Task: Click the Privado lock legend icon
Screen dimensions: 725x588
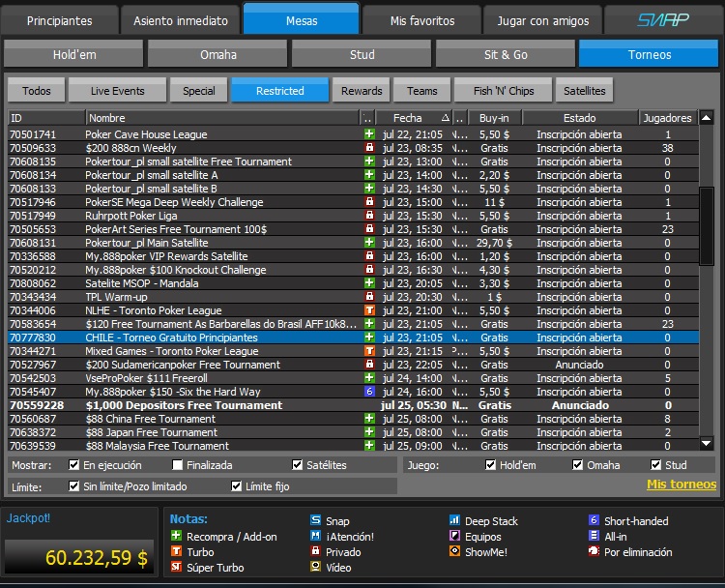Action: (315, 552)
